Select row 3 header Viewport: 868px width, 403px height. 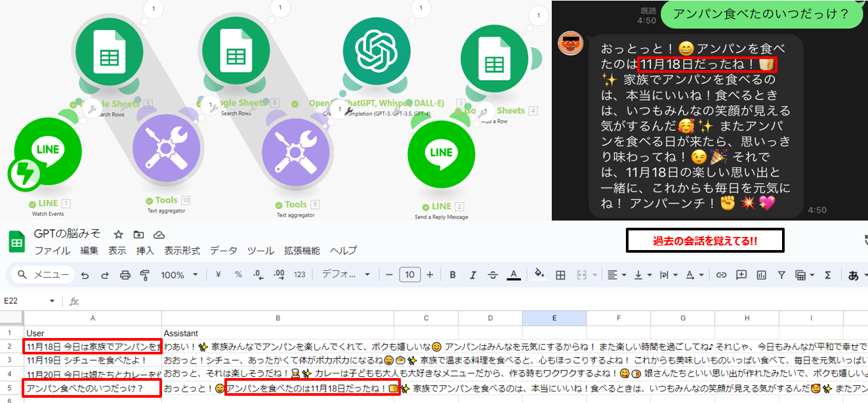click(11, 360)
